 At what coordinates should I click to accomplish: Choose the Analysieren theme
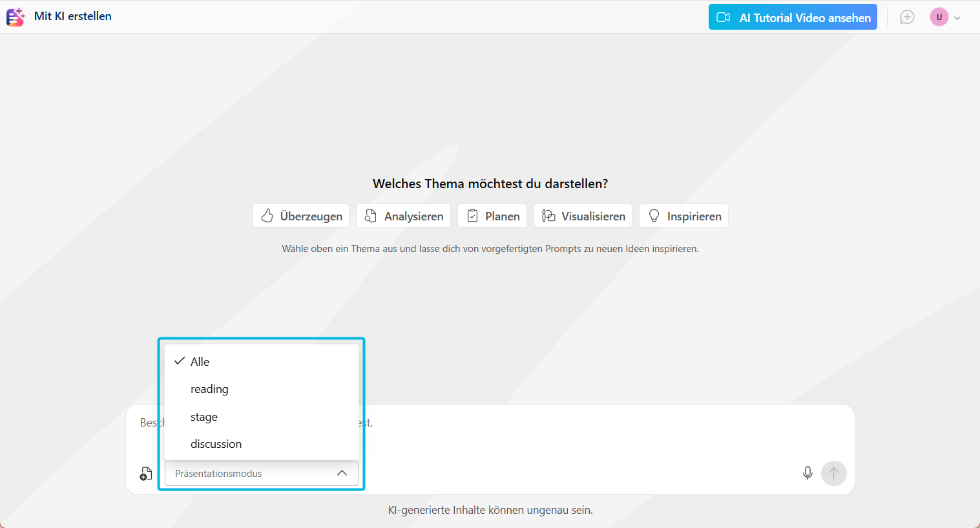click(403, 216)
